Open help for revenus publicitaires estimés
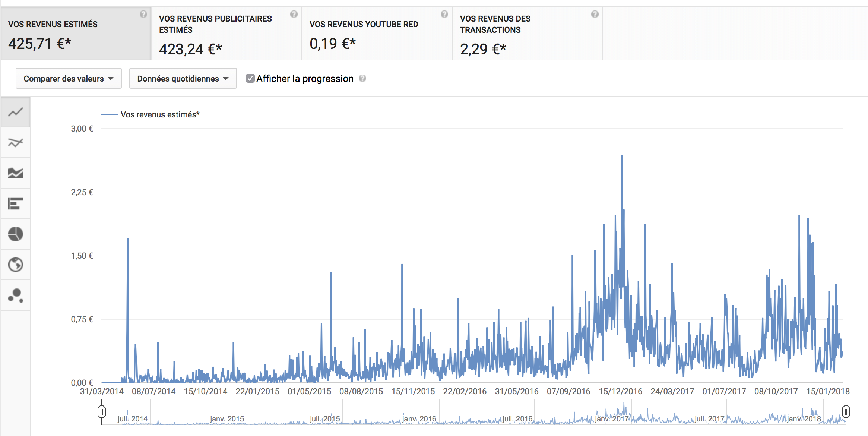The image size is (868, 436). coord(294,14)
